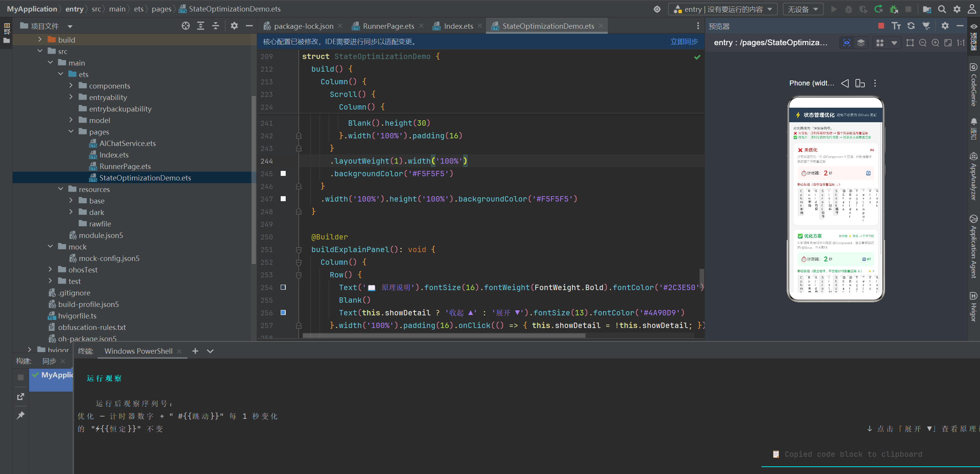Add a new terminal session with plus button
This screenshot has width=980, height=474.
coord(195,351)
